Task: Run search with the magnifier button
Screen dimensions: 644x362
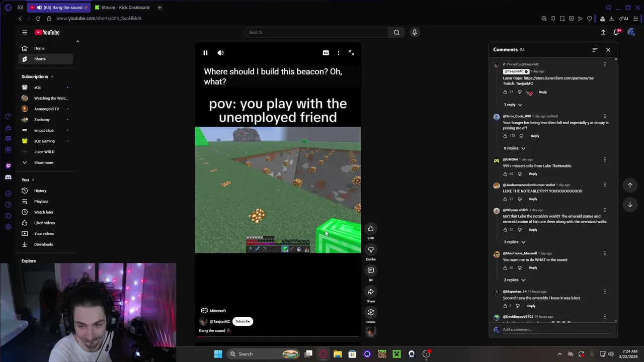Action: point(396,32)
